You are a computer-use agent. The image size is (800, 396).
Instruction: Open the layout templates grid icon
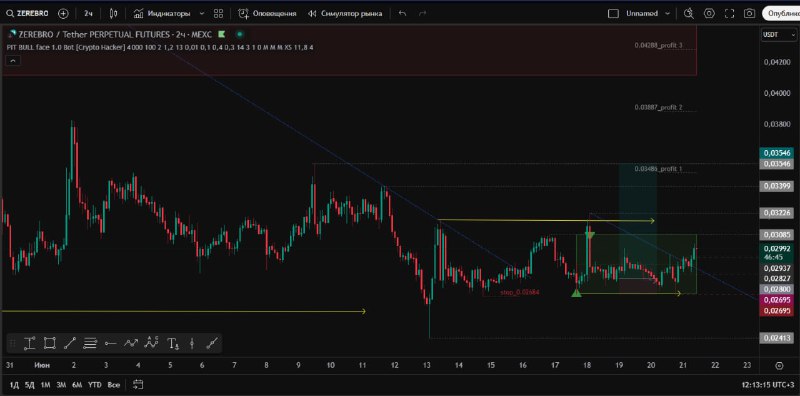[218, 13]
